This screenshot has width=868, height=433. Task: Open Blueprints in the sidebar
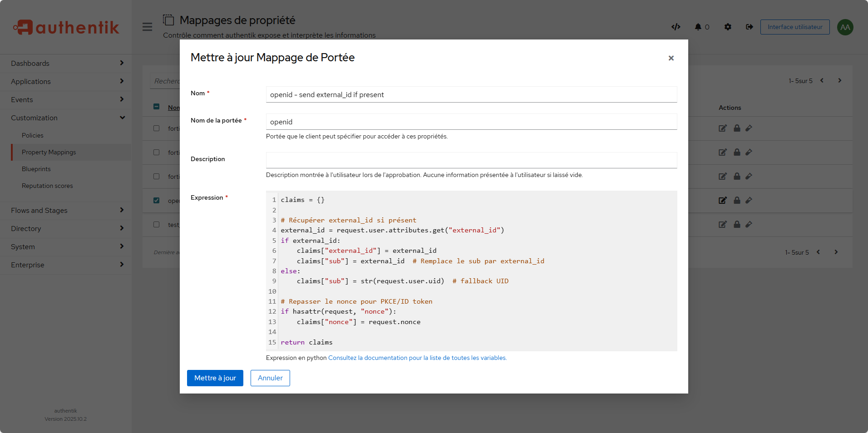36,169
